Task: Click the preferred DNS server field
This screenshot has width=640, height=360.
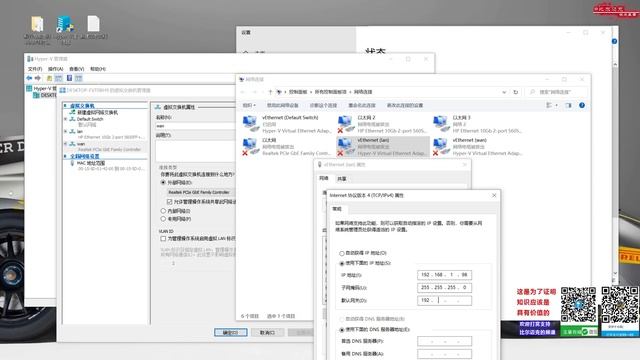Action: click(444, 341)
